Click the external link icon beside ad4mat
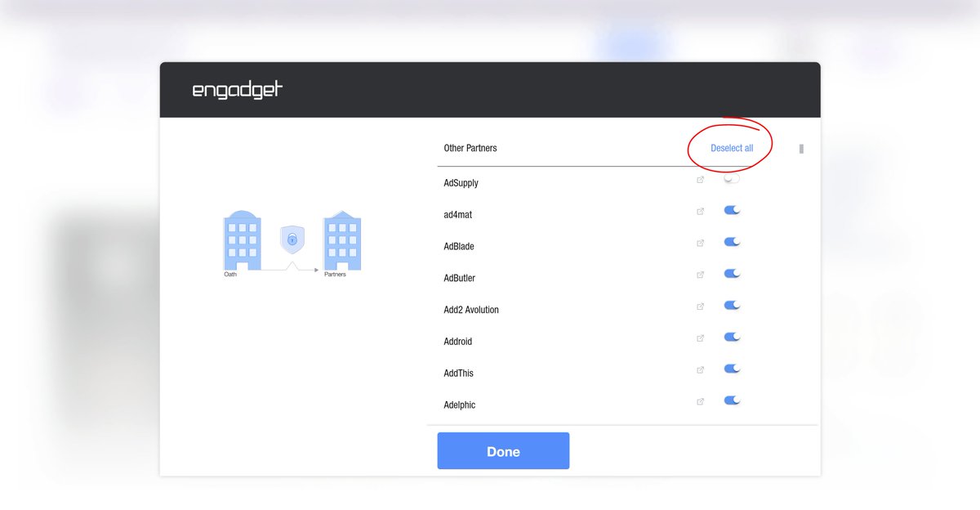Viewport: 980px width, 510px height. (x=700, y=211)
